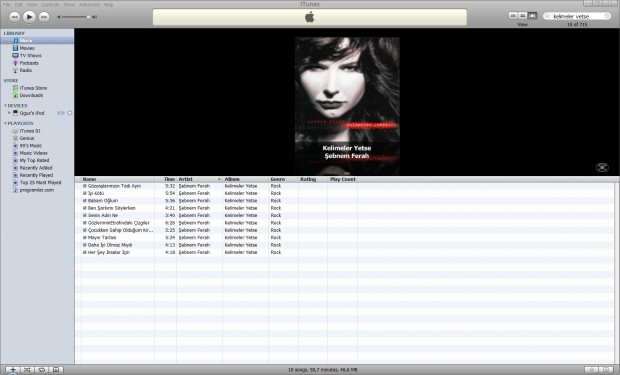Enter Cover Flow full screen mode

tap(602, 167)
